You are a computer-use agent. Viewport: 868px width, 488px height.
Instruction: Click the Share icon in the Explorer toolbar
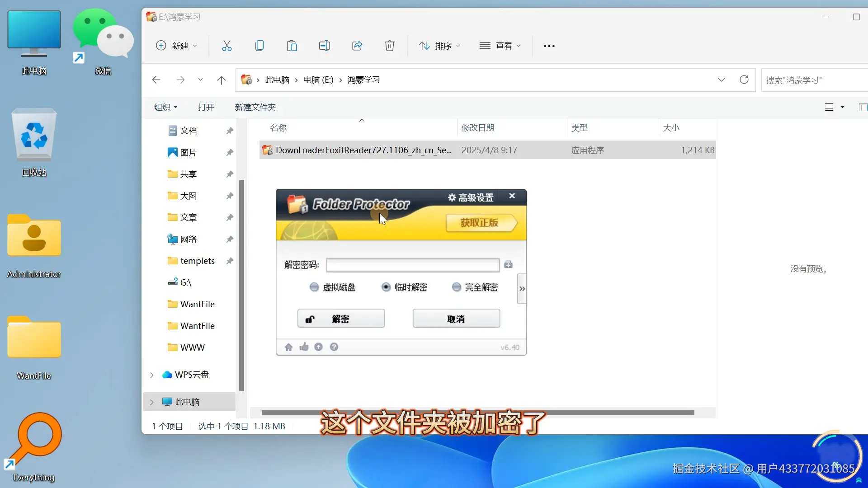point(357,46)
